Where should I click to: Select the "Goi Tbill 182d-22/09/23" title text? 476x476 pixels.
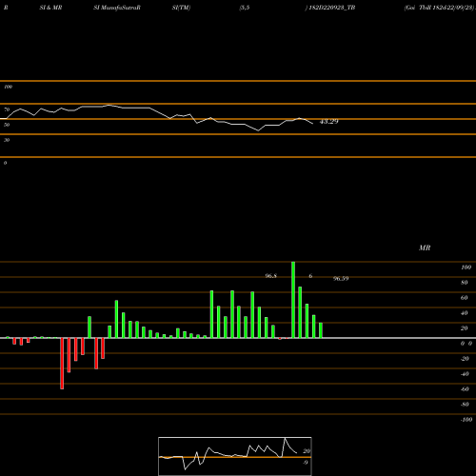tap(439, 8)
